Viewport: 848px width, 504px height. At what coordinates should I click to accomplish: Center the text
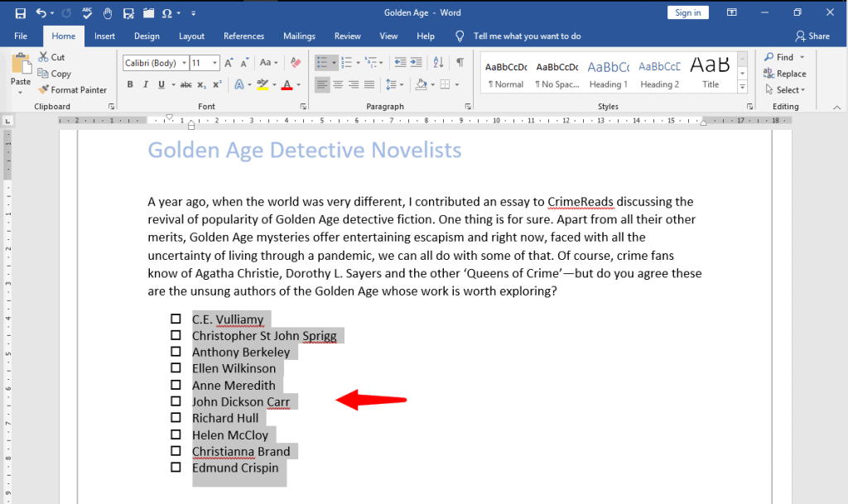coord(338,84)
